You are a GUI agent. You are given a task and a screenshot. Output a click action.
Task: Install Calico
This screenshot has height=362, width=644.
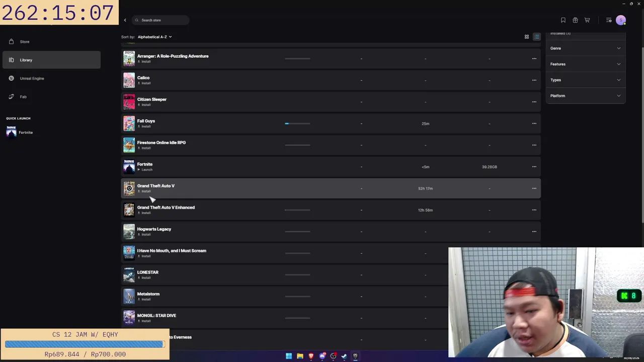click(x=144, y=83)
